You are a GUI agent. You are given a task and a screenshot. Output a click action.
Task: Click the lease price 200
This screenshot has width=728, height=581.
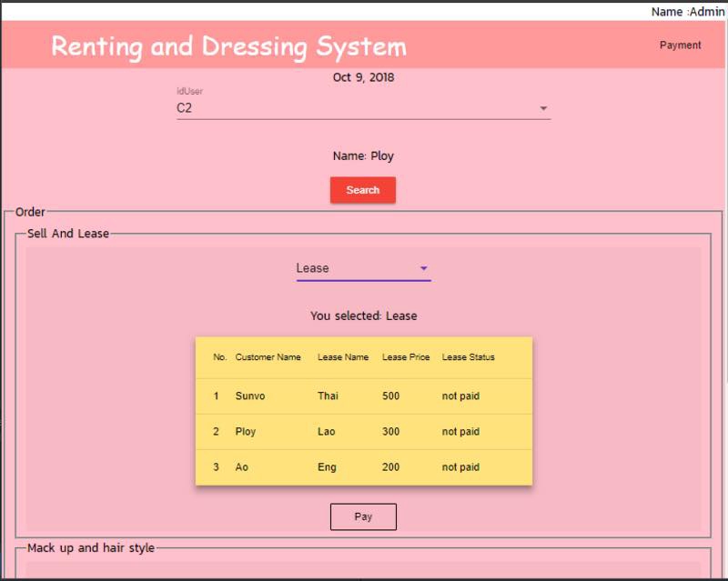tap(390, 466)
